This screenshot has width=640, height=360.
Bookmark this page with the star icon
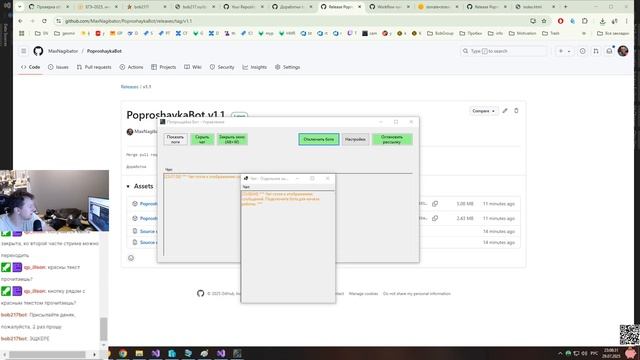(544, 21)
